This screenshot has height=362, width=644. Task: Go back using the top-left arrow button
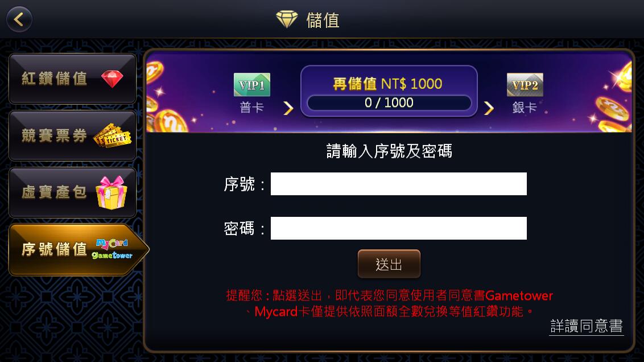tap(19, 19)
